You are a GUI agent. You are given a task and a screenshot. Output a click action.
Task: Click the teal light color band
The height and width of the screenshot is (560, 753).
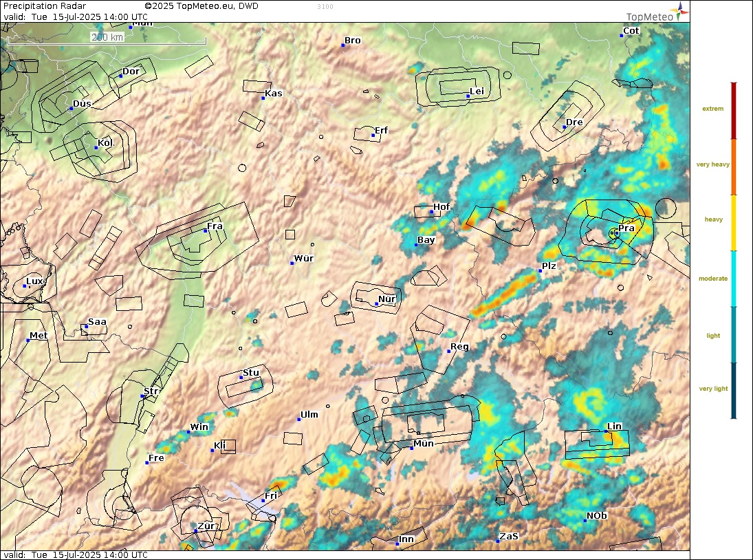coord(733,334)
